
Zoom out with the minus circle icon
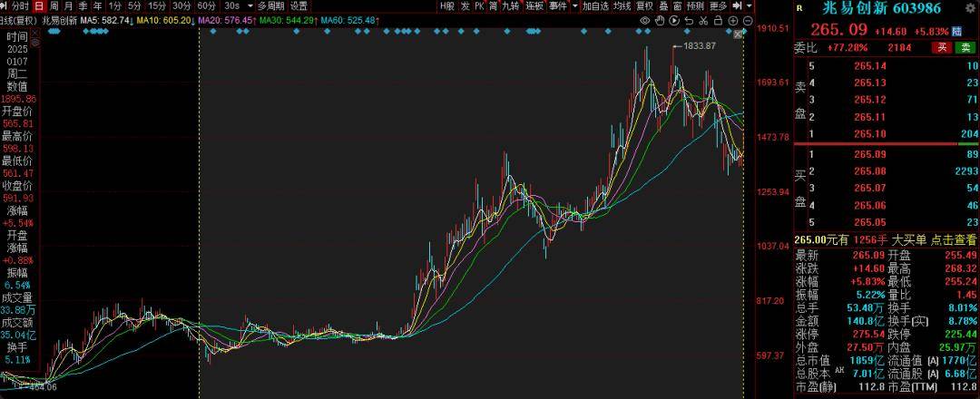(748, 20)
